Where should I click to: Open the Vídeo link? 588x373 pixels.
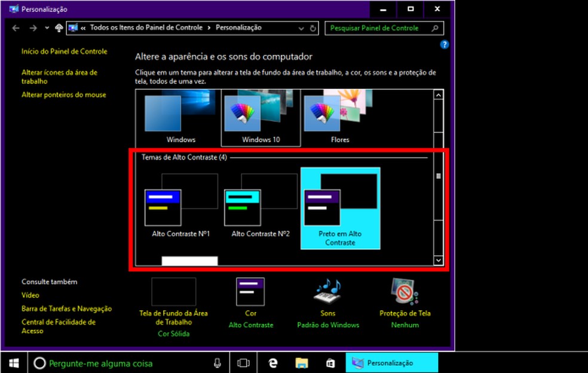30,295
